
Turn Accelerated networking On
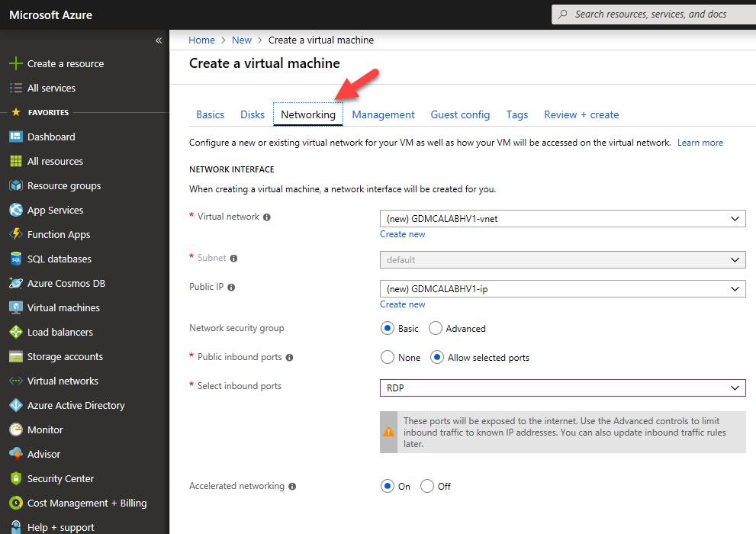tap(388, 486)
